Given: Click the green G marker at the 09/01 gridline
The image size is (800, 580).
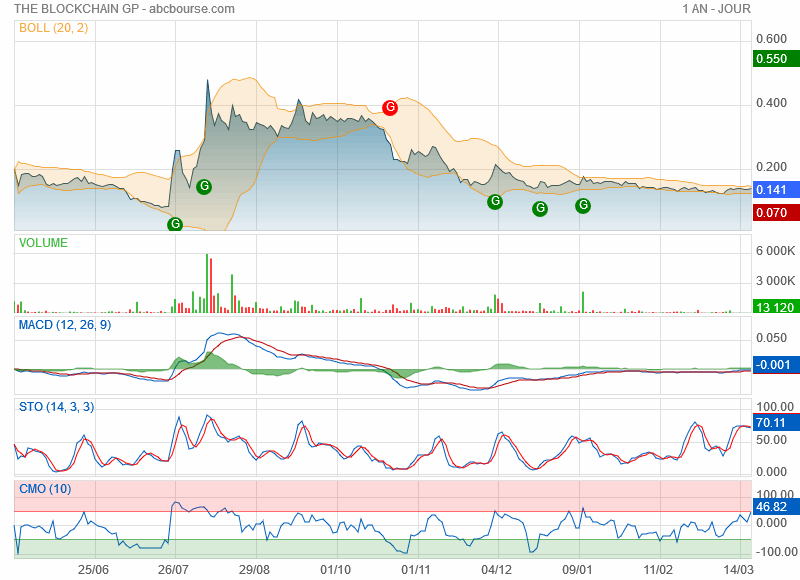Looking at the screenshot, I should coord(583,206).
